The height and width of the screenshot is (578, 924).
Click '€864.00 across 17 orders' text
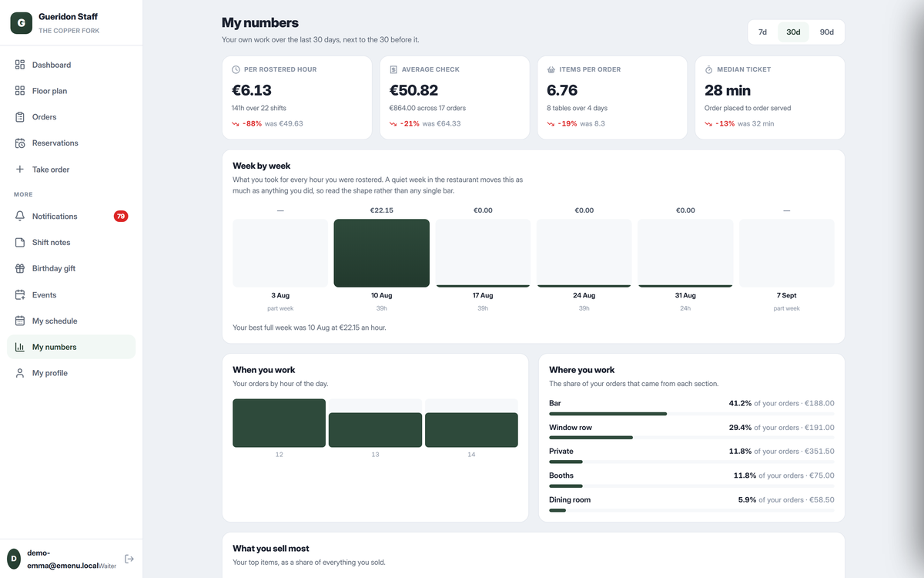(427, 108)
